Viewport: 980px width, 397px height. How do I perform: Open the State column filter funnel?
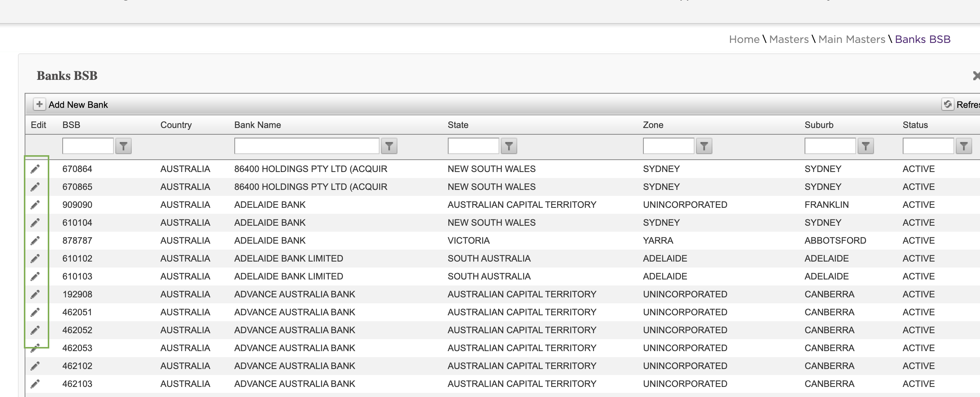[x=509, y=146]
